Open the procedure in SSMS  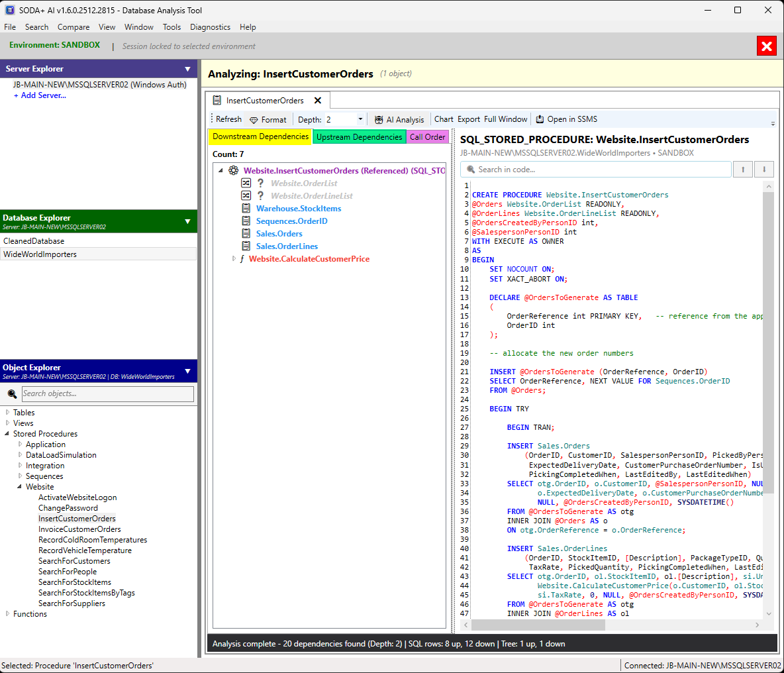coord(566,119)
